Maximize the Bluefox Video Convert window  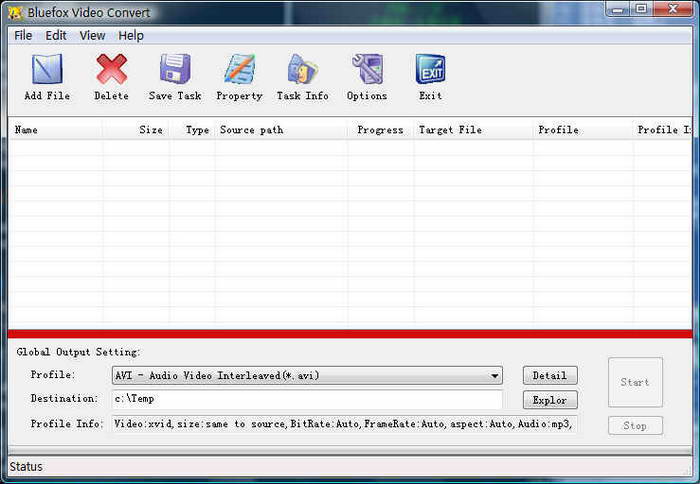[642, 9]
